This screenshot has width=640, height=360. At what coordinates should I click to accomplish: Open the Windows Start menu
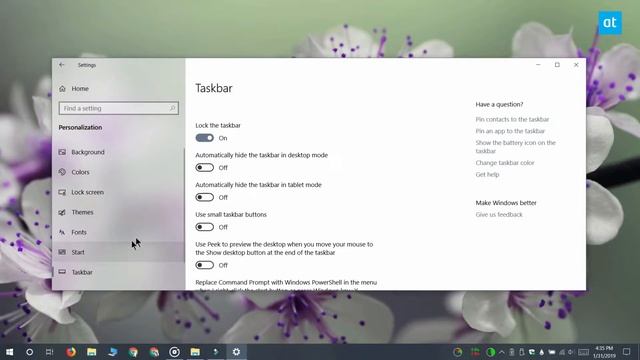click(x=9, y=352)
